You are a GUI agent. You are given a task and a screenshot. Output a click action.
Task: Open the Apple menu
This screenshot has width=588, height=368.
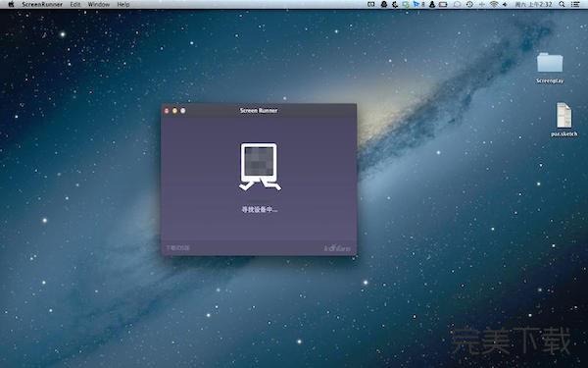11,4
